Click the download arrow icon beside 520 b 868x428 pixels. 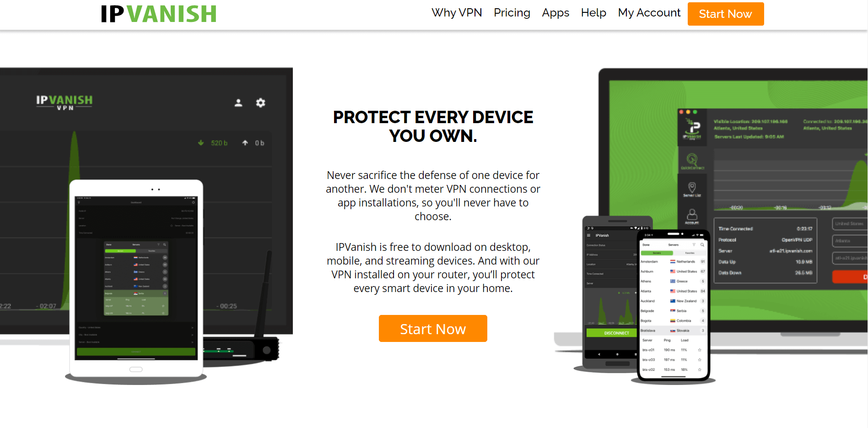201,143
